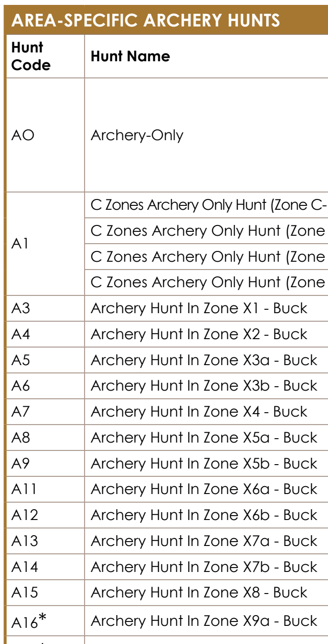Image resolution: width=328 pixels, height=644 pixels.
Task: Select Archery Hunt In Zone X2 - Buck
Action: pos(199,334)
